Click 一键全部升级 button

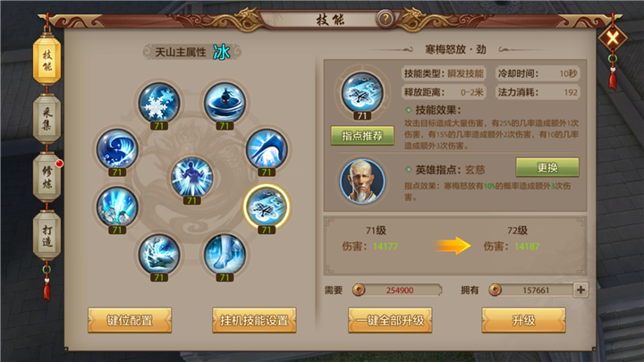click(x=390, y=320)
